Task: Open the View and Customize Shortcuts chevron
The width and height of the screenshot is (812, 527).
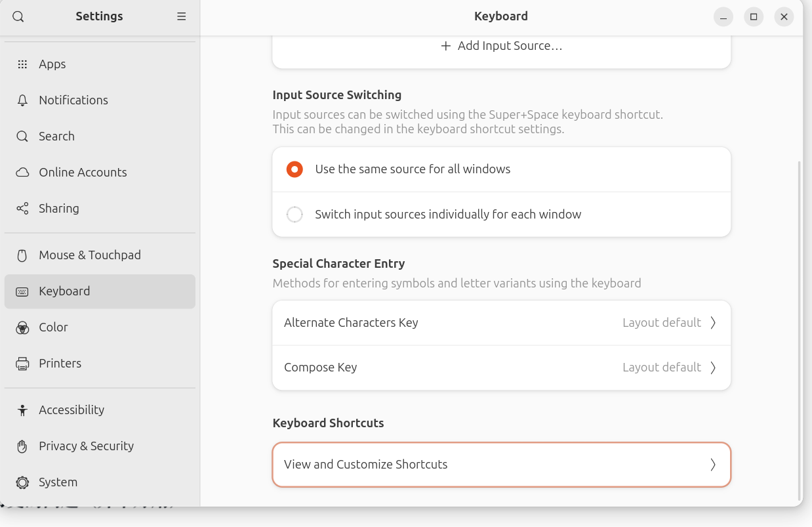Action: point(713,465)
